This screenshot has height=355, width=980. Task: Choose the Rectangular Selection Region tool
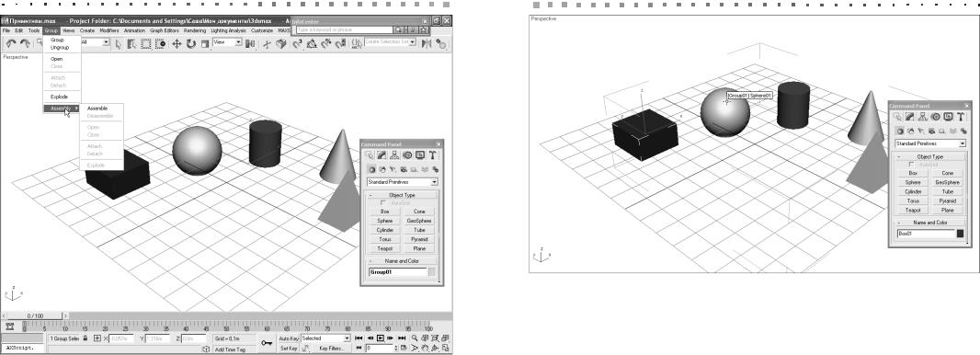145,44
